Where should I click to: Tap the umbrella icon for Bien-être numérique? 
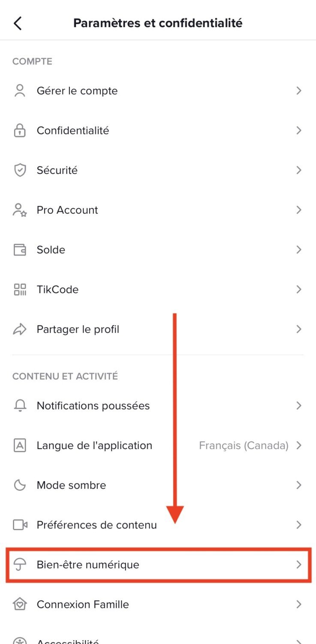(20, 565)
